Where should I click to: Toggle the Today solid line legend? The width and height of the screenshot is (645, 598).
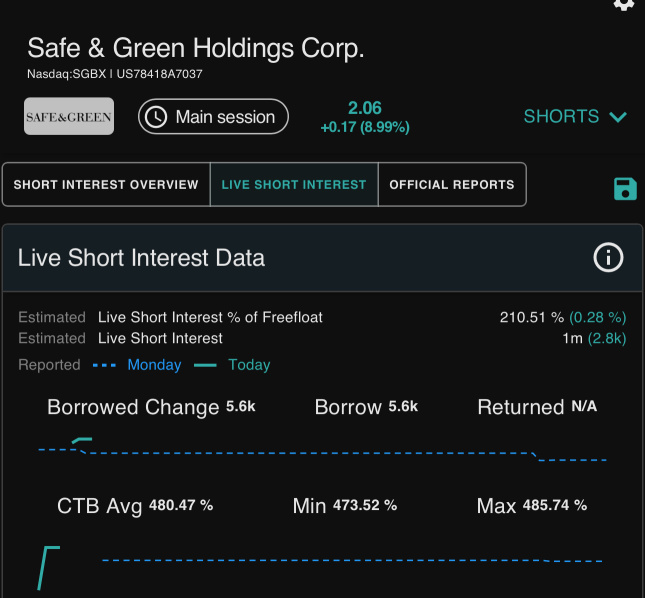point(232,365)
